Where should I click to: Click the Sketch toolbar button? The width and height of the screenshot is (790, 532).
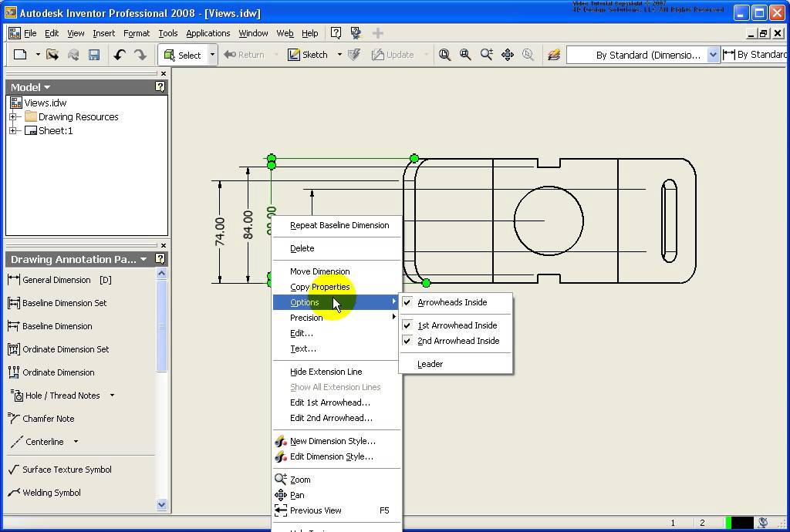click(x=307, y=55)
